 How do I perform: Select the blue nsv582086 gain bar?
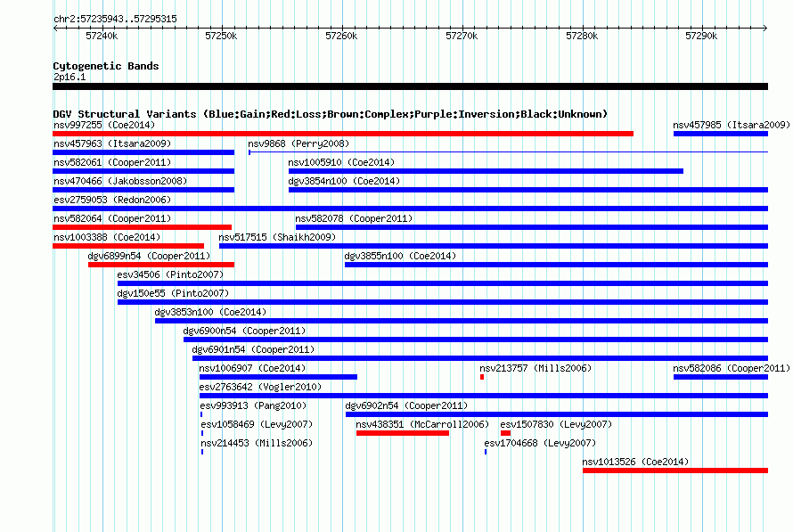pyautogui.click(x=721, y=377)
